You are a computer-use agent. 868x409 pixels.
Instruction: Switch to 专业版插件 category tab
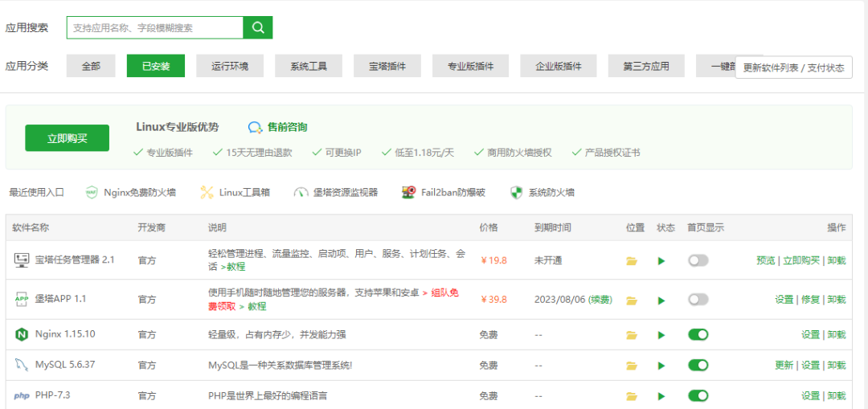click(470, 66)
